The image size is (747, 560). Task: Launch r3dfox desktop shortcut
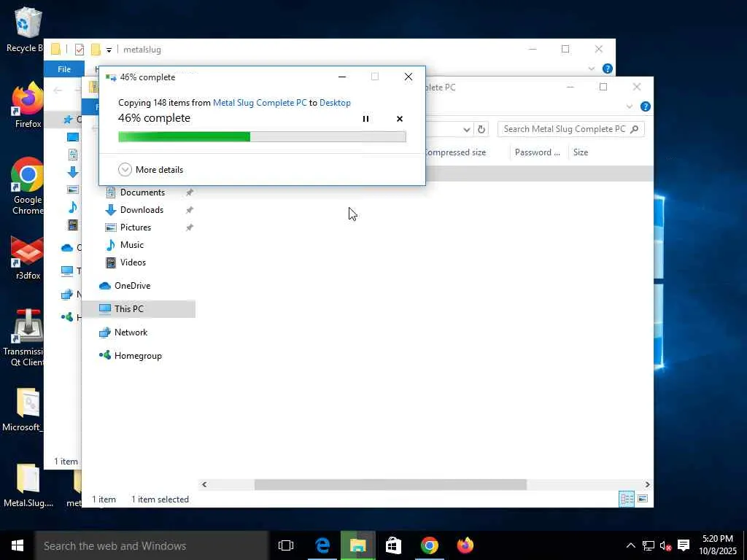coord(27,257)
